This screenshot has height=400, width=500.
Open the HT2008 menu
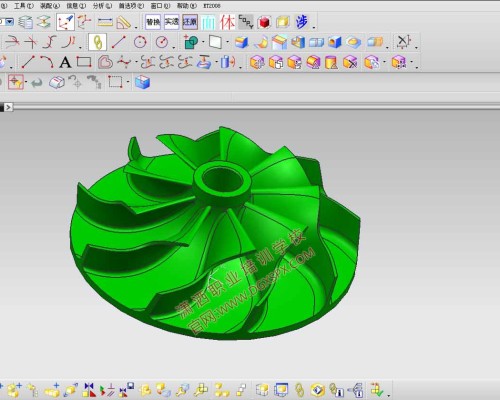click(x=212, y=6)
